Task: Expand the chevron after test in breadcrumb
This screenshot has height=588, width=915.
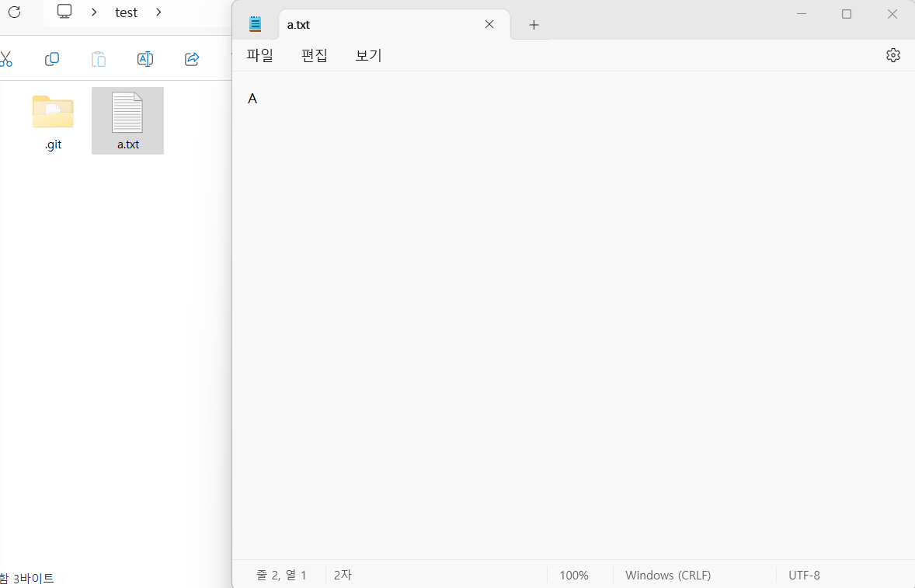Action: 158,12
